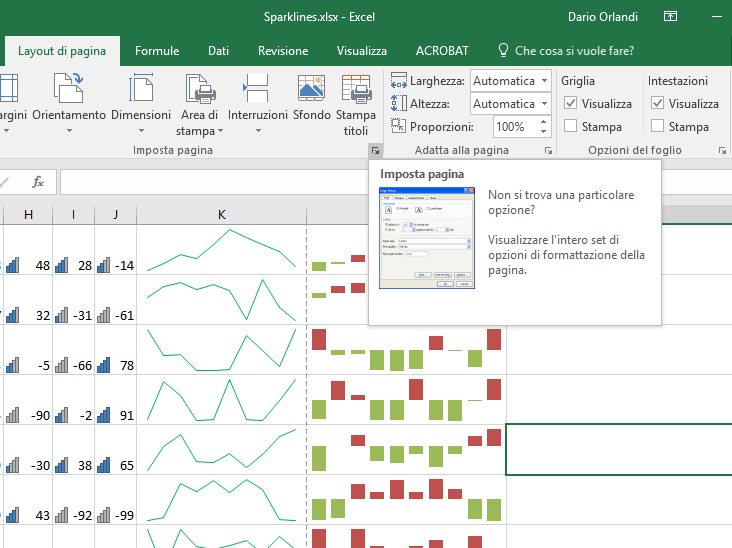Adjust the Proporzioni scale spinner arrows

(x=544, y=127)
